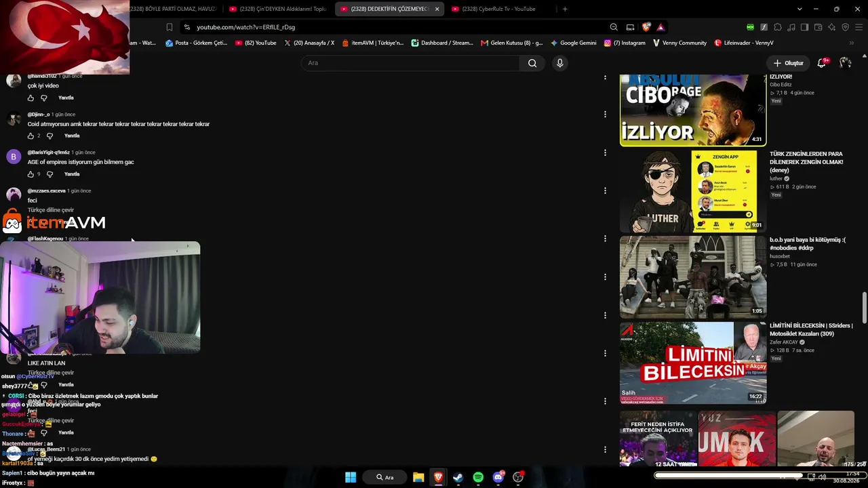Screen dimensions: 868x488
Task: Open the YouTube account avatar menu
Action: [x=845, y=63]
